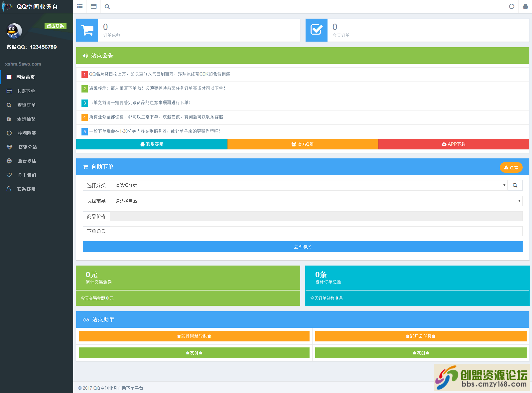Click the right green 友链 button
The width and height of the screenshot is (532, 393).
pyautogui.click(x=421, y=353)
